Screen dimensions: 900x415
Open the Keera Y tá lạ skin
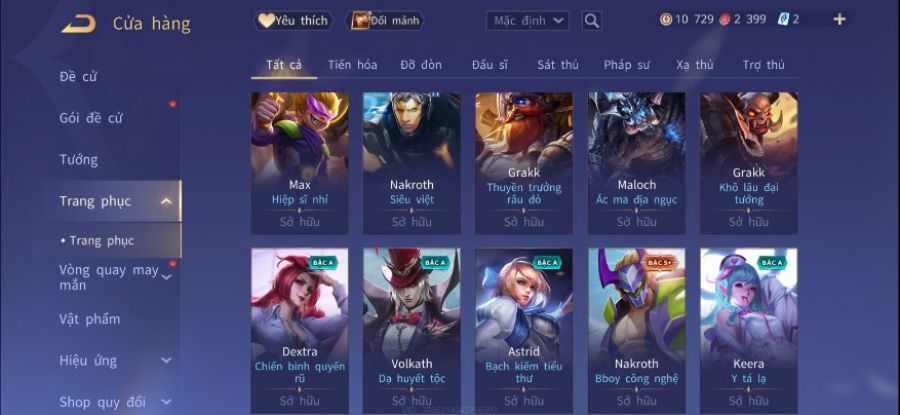tap(748, 331)
